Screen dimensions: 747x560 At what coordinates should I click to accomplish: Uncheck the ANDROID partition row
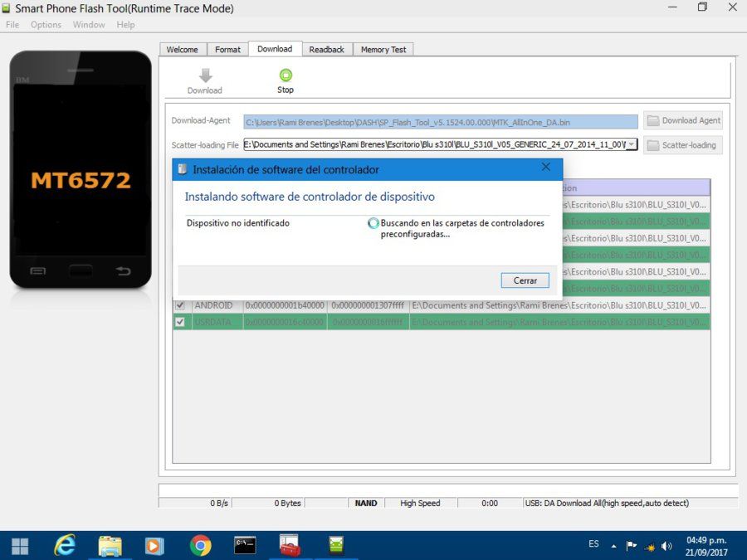click(x=180, y=305)
